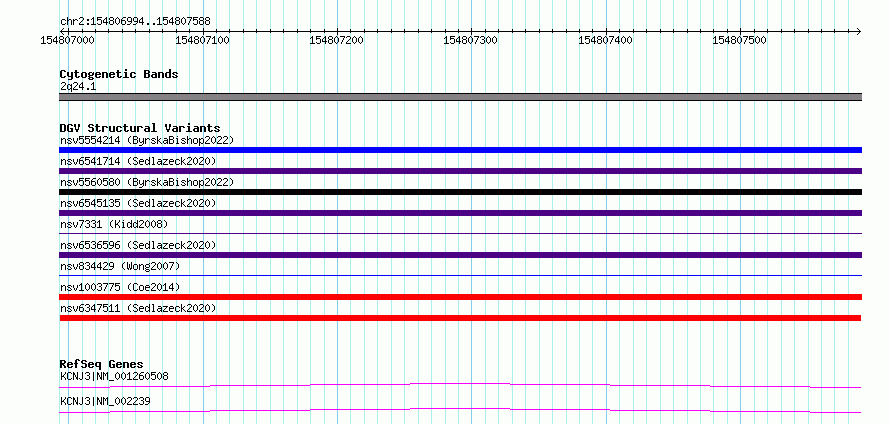890x424 pixels.
Task: Click the black nsv5560580 variant bar
Action: pyautogui.click(x=460, y=192)
